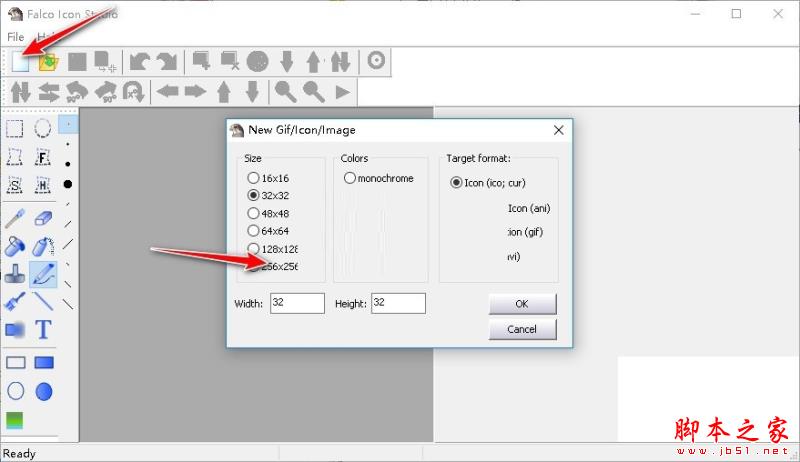The image size is (800, 462).
Task: Click the Icon (ani) format label
Action: [529, 208]
